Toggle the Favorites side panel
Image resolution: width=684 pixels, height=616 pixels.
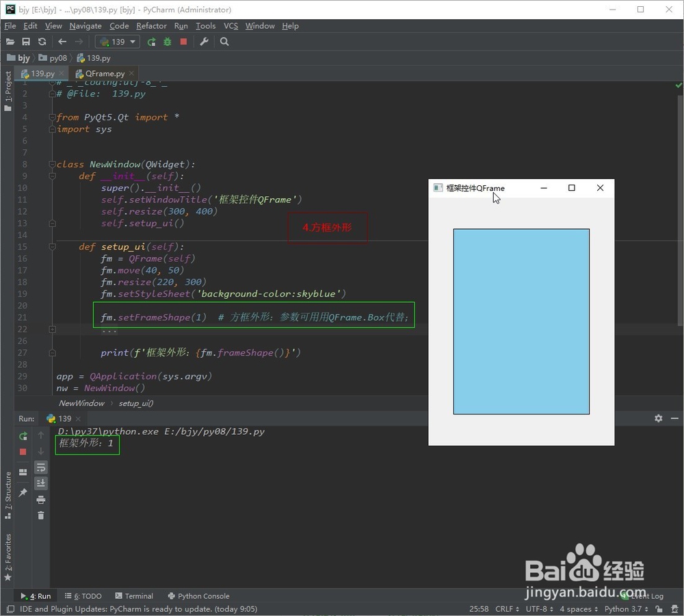pyautogui.click(x=8, y=557)
